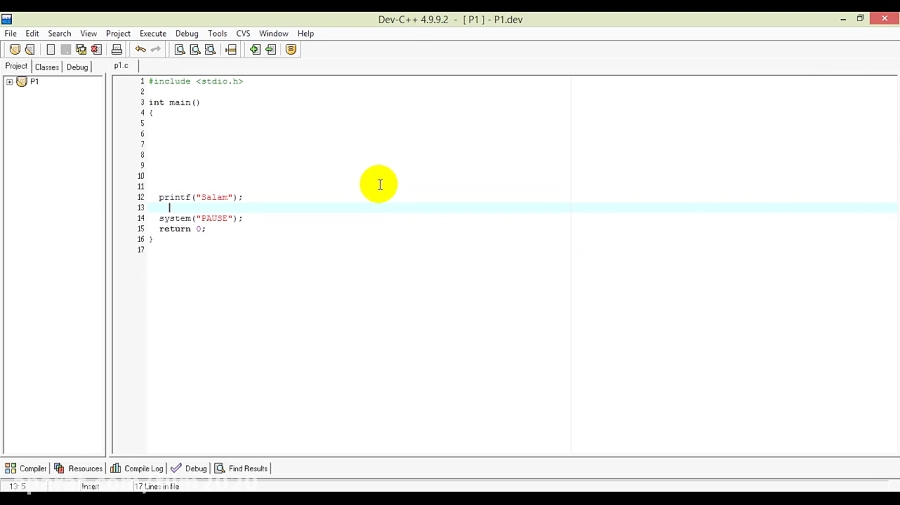Image resolution: width=900 pixels, height=505 pixels.
Task: Open Project Options from the toolbar
Action: point(291,49)
